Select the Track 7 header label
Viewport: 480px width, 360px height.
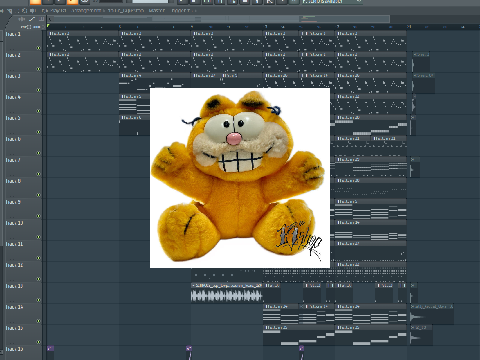(x=13, y=160)
